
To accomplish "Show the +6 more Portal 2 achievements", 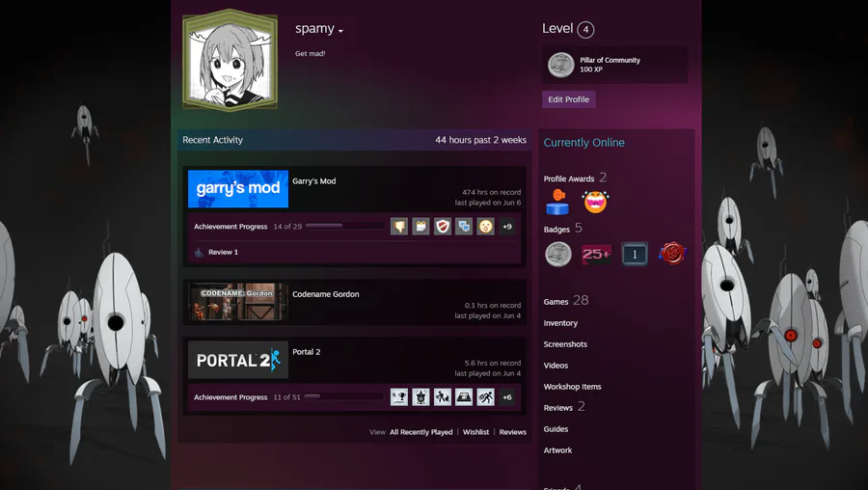I will (x=507, y=397).
